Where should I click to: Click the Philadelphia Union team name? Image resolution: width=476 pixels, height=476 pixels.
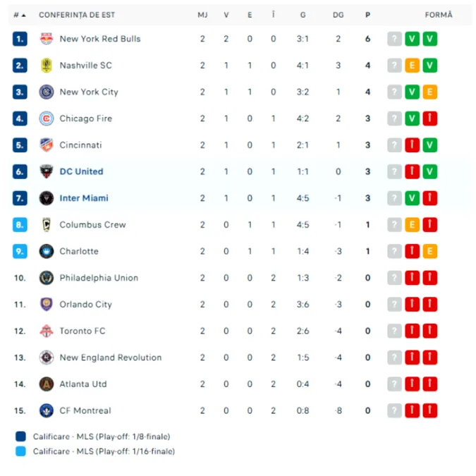(99, 278)
